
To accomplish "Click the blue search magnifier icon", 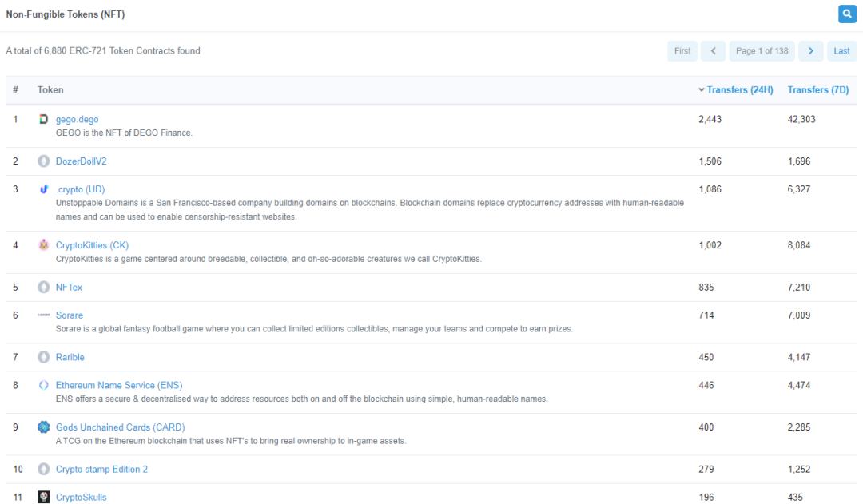I will 846,14.
